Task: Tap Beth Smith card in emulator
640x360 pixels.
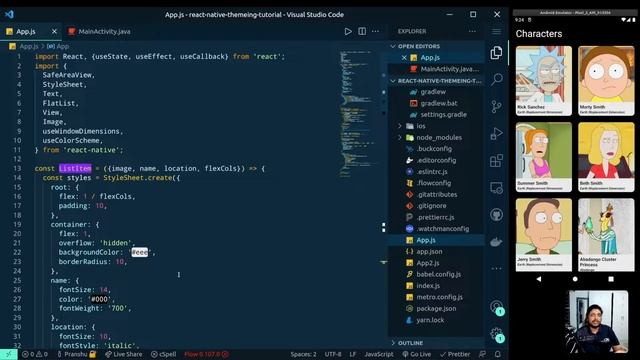Action: point(606,157)
